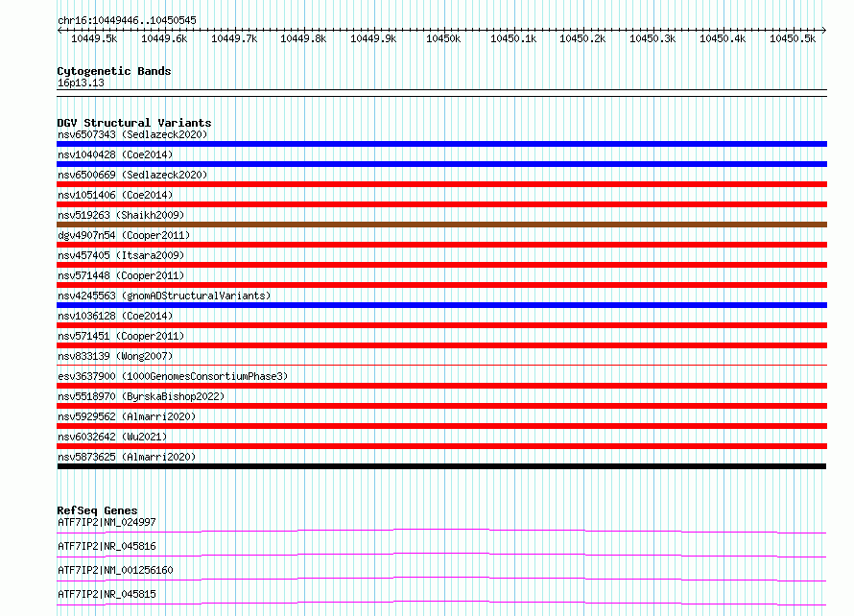Click the red bar under nsv571451
This screenshot has height=616, width=854.
pyautogui.click(x=441, y=345)
